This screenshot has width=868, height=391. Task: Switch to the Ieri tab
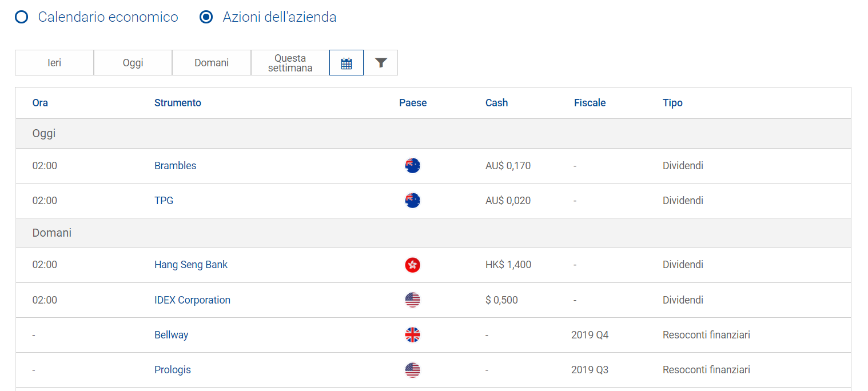tap(54, 63)
